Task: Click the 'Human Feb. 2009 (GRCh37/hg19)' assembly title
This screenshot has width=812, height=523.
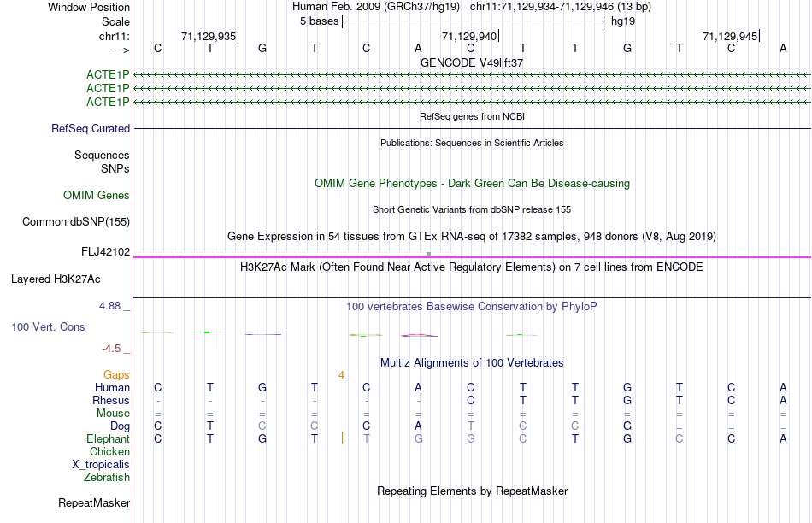Action: click(376, 7)
